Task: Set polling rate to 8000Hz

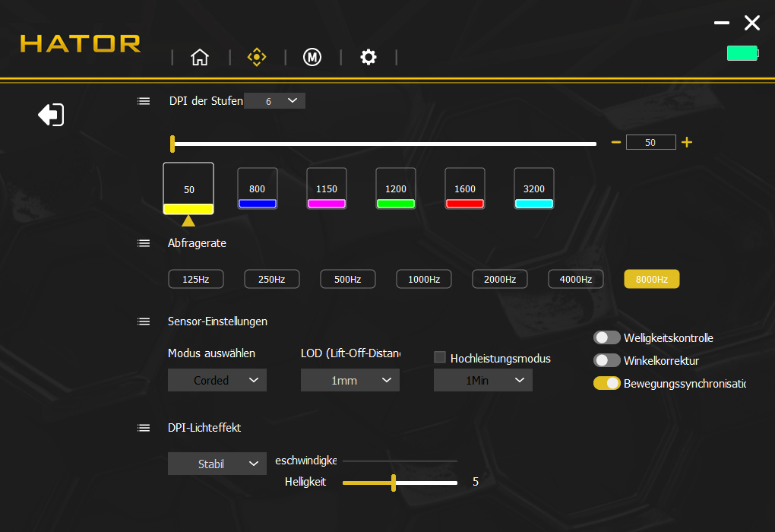Action: tap(651, 279)
